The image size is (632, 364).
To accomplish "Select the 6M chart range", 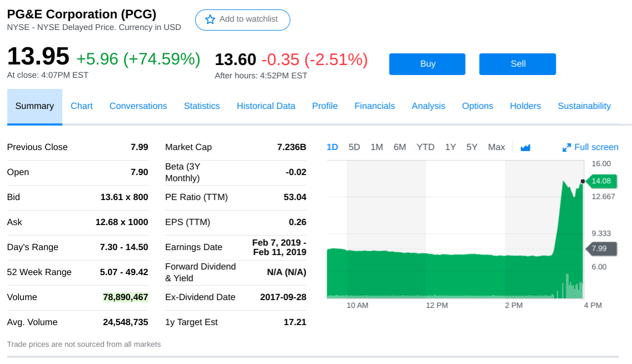I will tap(400, 147).
